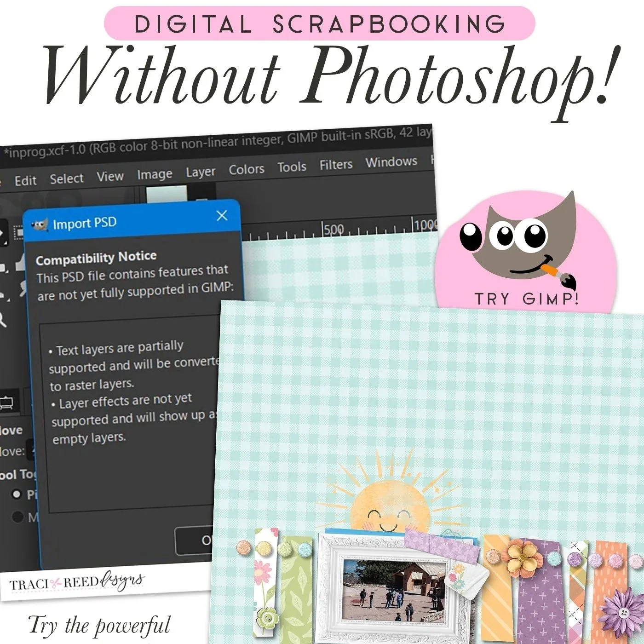Expand the Rectangle Select tool group corner triangle

(23, 241)
